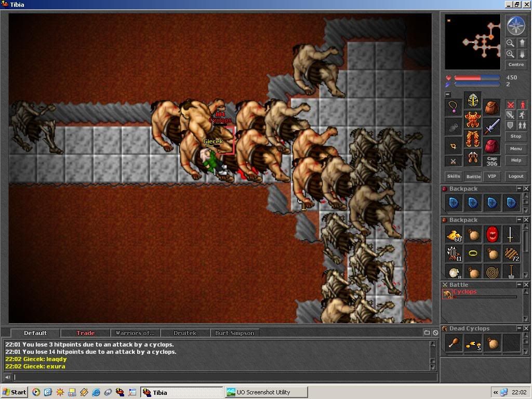Minimize the Dead Cyclops container
The width and height of the screenshot is (532, 399).
[519, 328]
